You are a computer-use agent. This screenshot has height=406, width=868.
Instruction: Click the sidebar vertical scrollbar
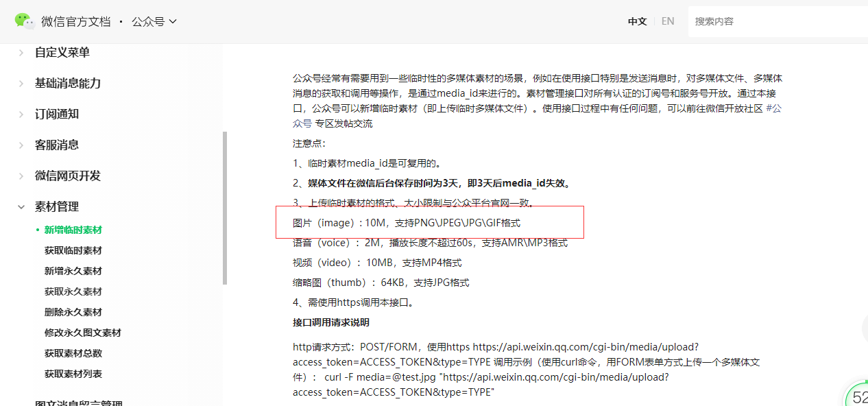pyautogui.click(x=225, y=208)
